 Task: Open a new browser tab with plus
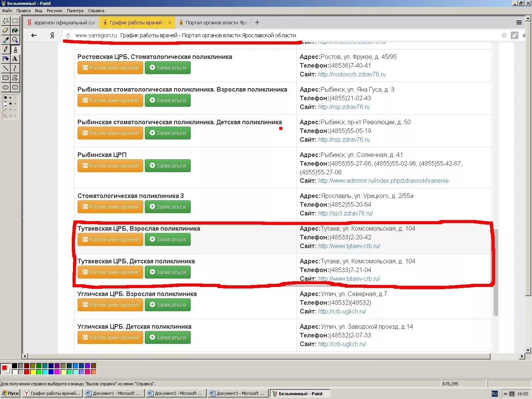tap(257, 22)
